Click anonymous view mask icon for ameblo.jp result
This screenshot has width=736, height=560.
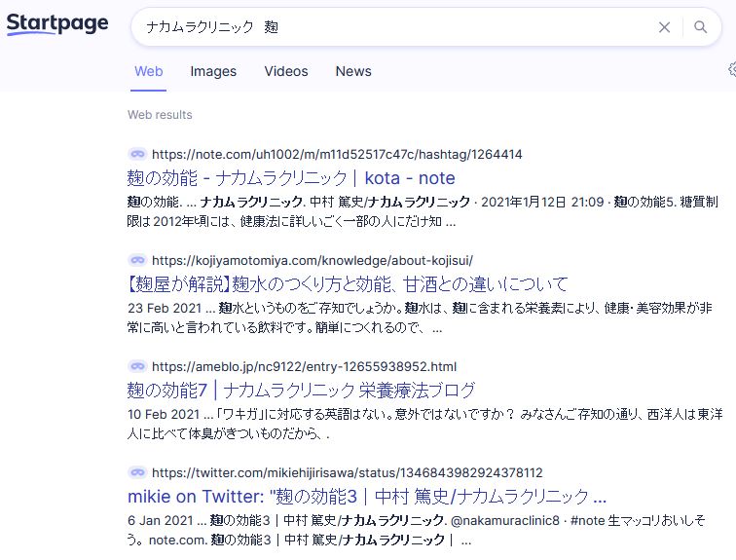pos(137,365)
